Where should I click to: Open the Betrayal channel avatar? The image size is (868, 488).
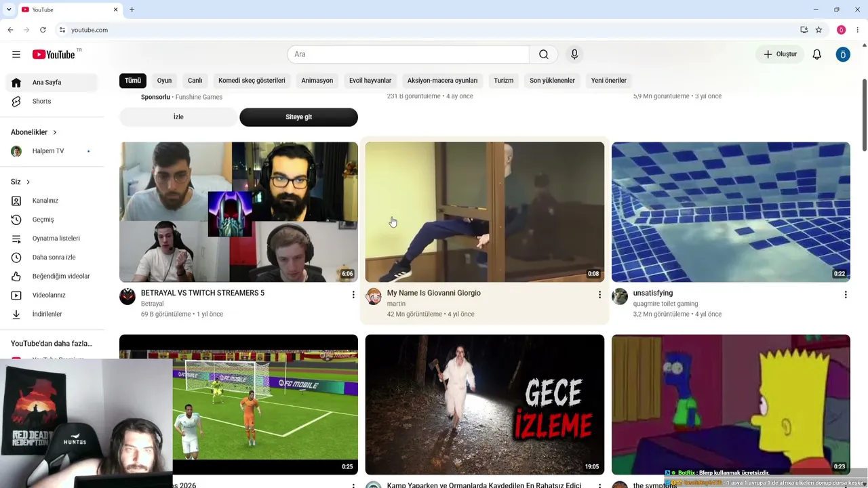coord(127,296)
